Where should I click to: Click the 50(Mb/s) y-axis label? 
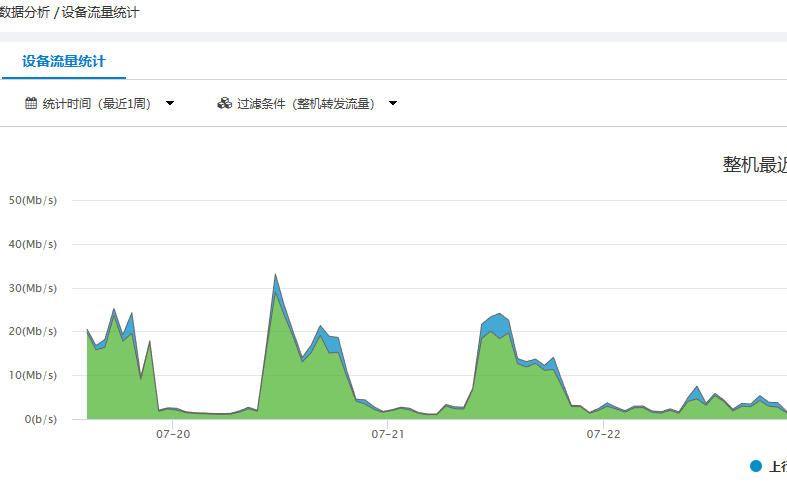point(33,200)
